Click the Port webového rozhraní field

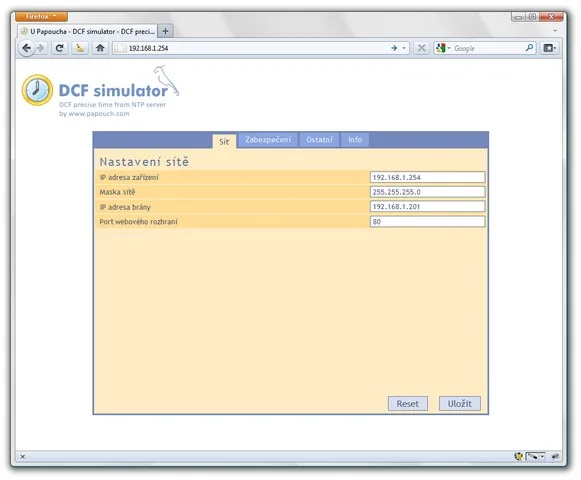[x=427, y=222]
